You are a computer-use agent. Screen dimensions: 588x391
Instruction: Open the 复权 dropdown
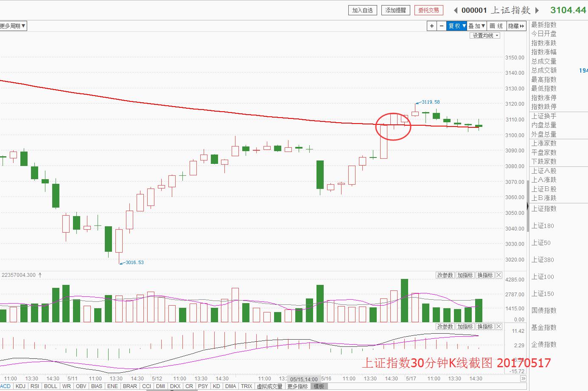(457, 26)
